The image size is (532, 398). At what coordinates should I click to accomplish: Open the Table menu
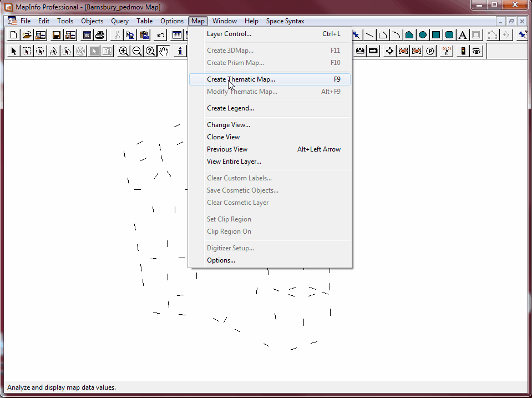pyautogui.click(x=145, y=21)
